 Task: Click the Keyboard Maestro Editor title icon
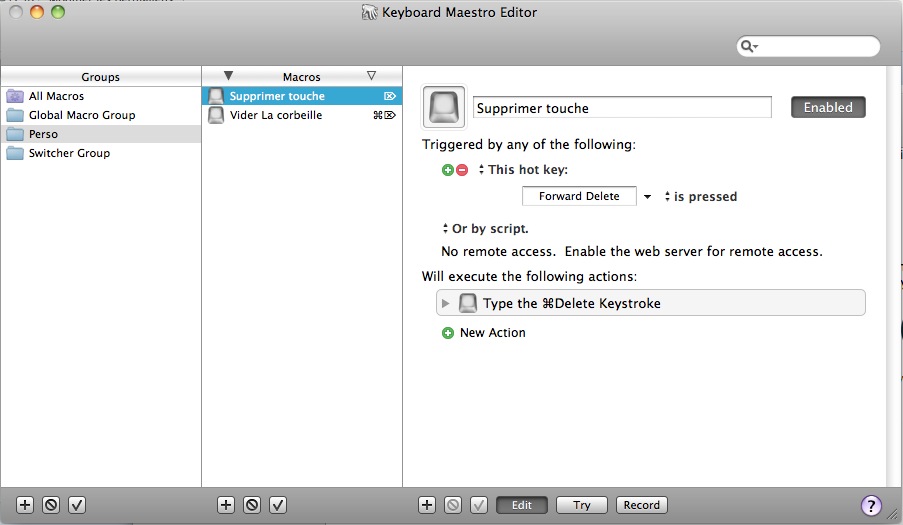(x=369, y=12)
